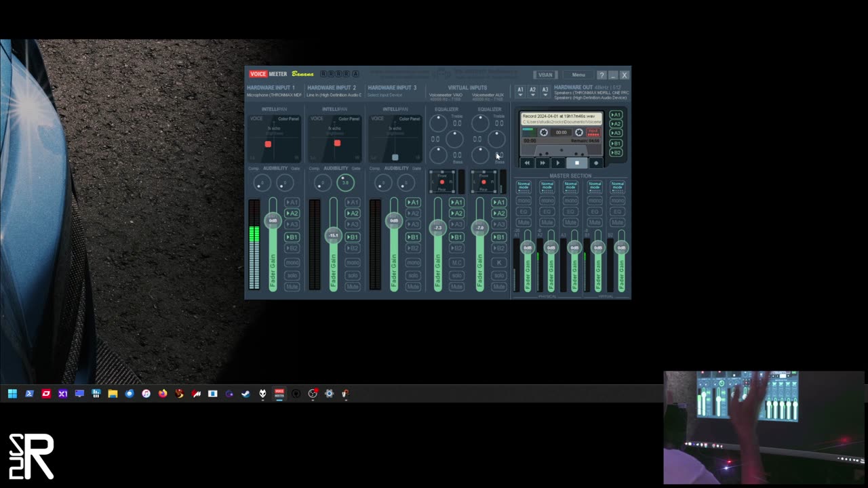Toggle A3 routing on Voicemeeter AUX strip
This screenshot has height=488, width=868.
499,224
